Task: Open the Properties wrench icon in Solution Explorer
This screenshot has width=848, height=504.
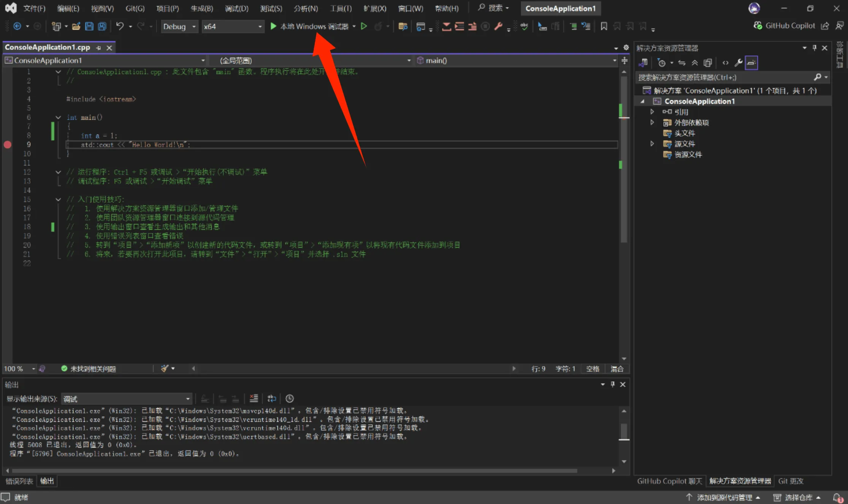Action: 738,63
